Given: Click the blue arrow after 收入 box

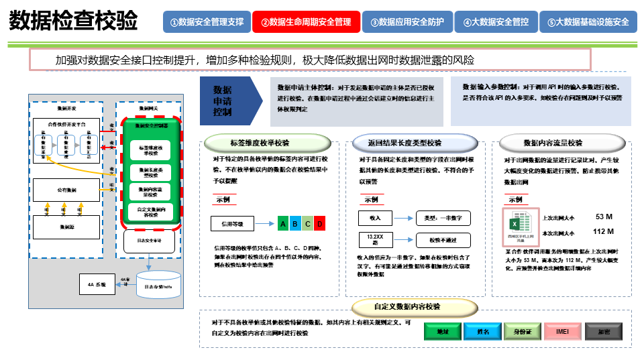Looking at the screenshot, I should [404, 219].
